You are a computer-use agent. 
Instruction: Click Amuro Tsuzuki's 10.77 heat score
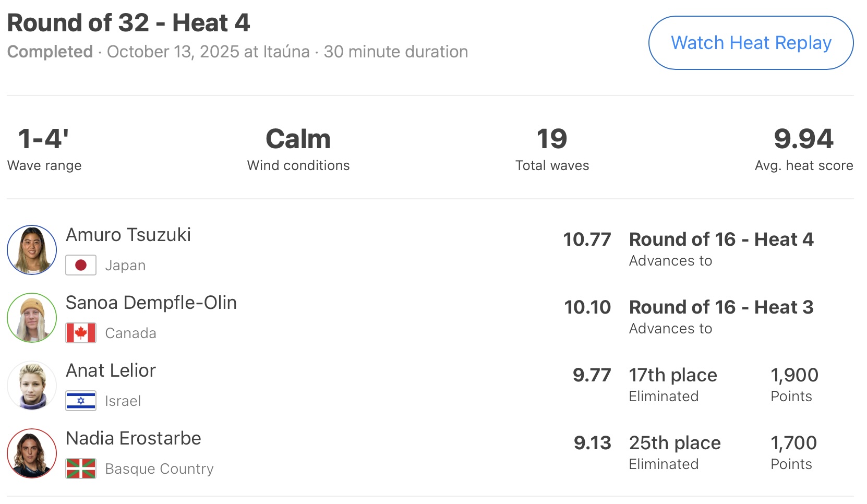587,239
